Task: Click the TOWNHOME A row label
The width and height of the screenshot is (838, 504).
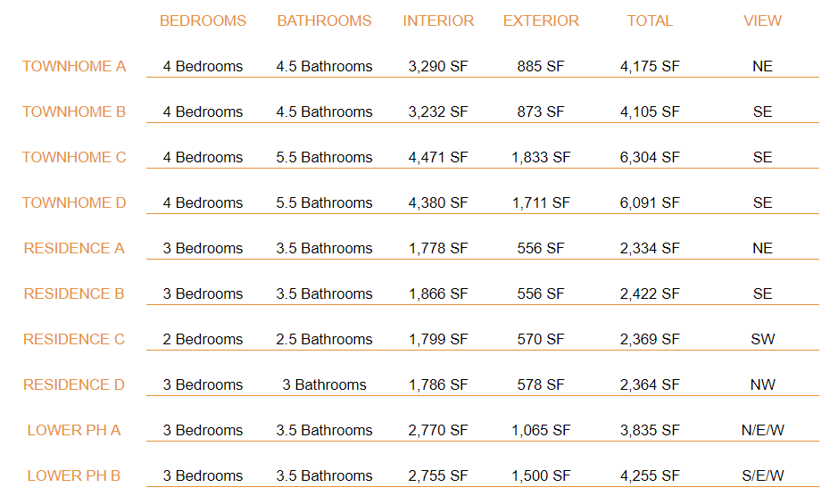Action: click(74, 66)
